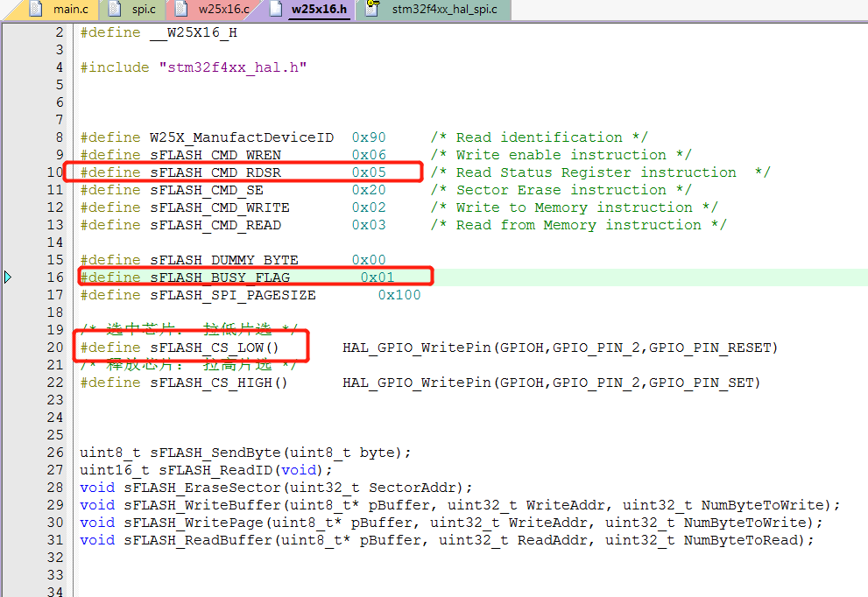Image resolution: width=868 pixels, height=597 pixels.
Task: Click the value 0x05
Action: point(369,172)
